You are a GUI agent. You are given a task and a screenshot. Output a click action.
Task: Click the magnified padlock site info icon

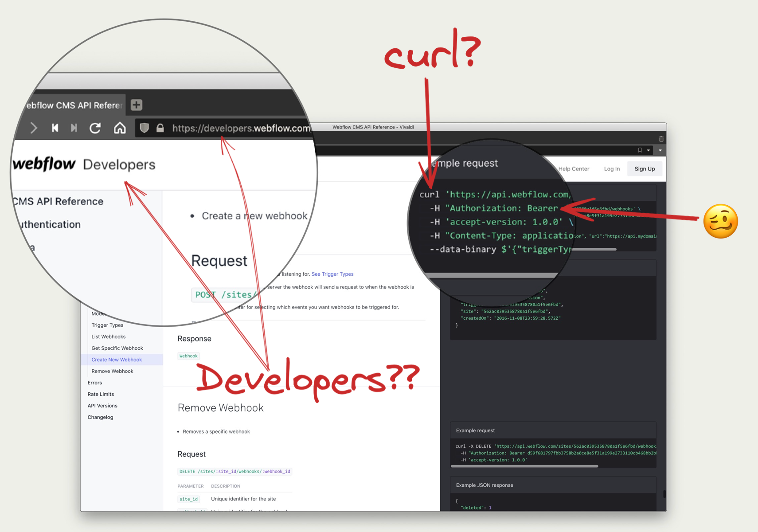click(160, 128)
